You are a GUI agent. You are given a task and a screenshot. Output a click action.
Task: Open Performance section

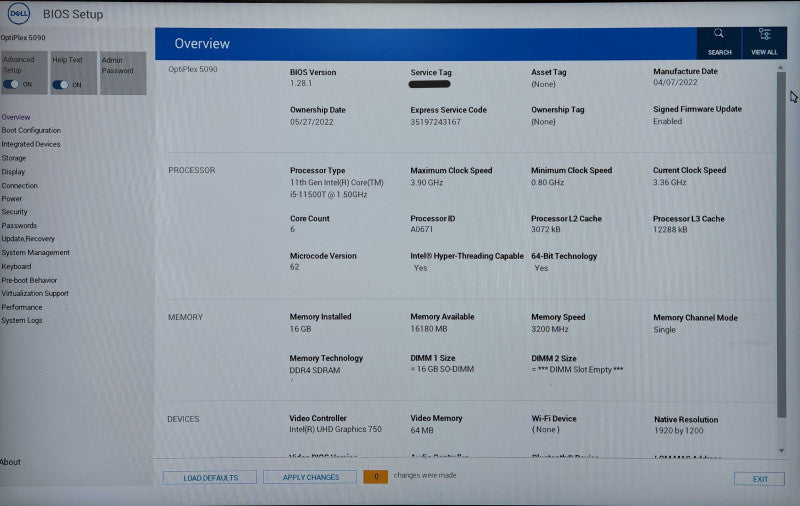(x=22, y=307)
